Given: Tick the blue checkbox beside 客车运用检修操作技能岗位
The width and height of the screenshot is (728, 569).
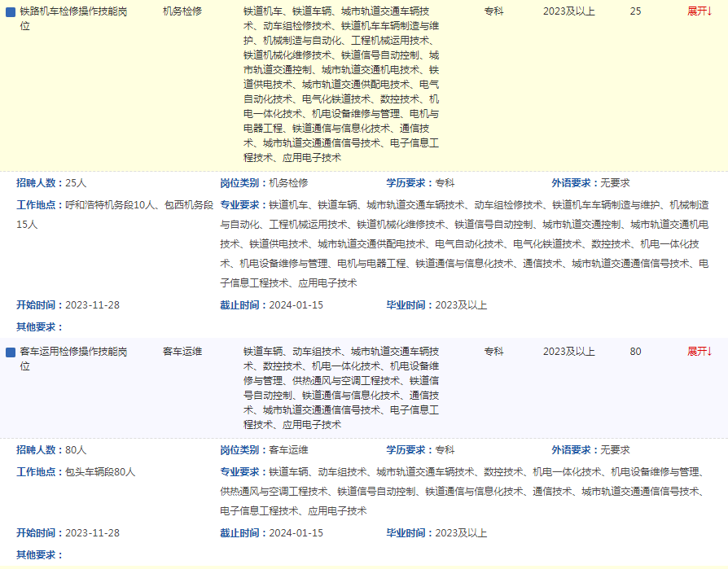Looking at the screenshot, I should (11, 352).
